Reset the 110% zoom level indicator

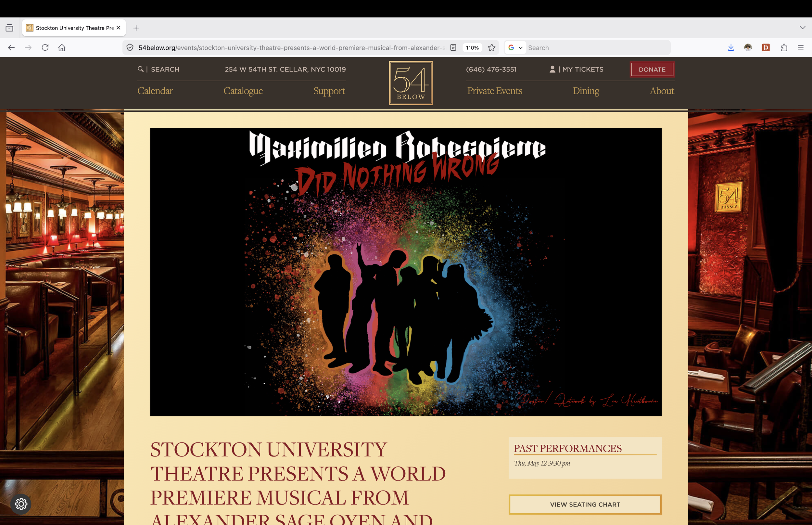[472, 48]
